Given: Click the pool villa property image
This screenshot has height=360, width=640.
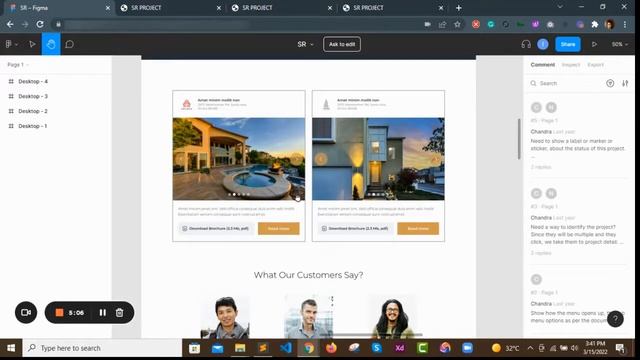Looking at the screenshot, I should [239, 159].
